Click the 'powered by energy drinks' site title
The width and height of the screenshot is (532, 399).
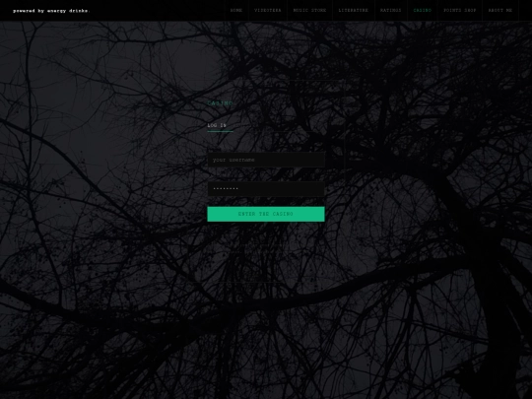click(x=51, y=11)
